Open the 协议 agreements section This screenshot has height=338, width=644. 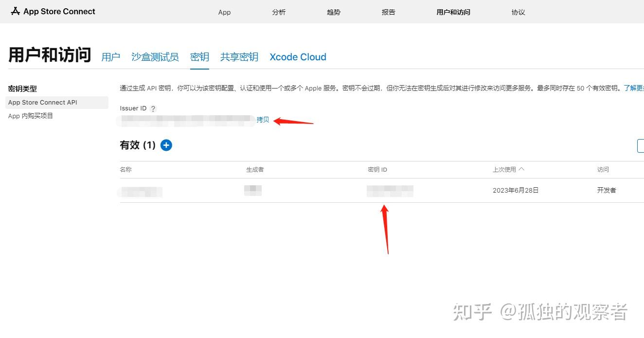coord(518,12)
